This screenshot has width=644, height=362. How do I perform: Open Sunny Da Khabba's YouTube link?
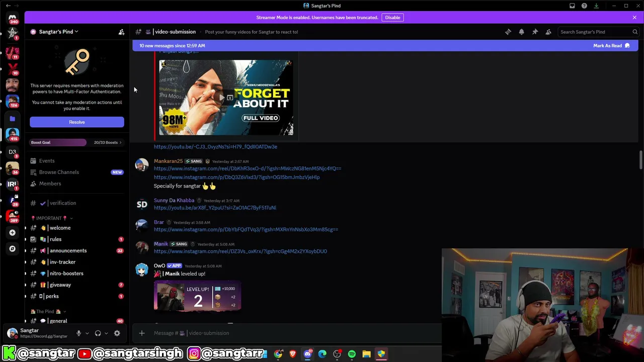[215, 208]
